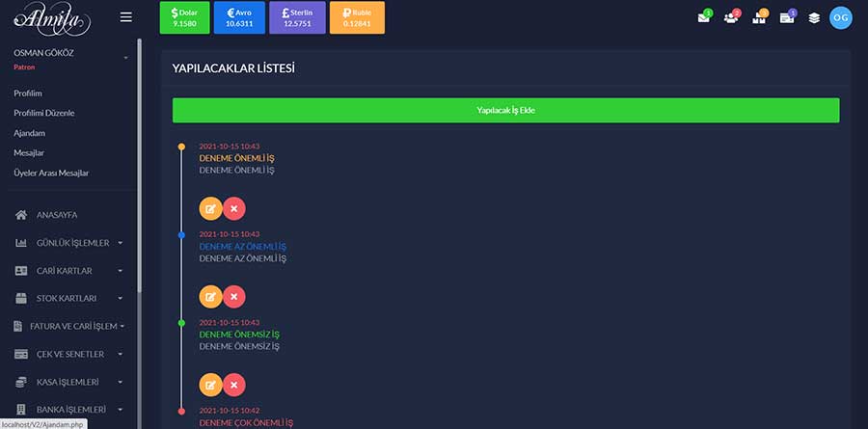Screen dimensions: 868x429
Task: Click the hamburger menu icon to collapse sidebar
Action: pos(126,17)
